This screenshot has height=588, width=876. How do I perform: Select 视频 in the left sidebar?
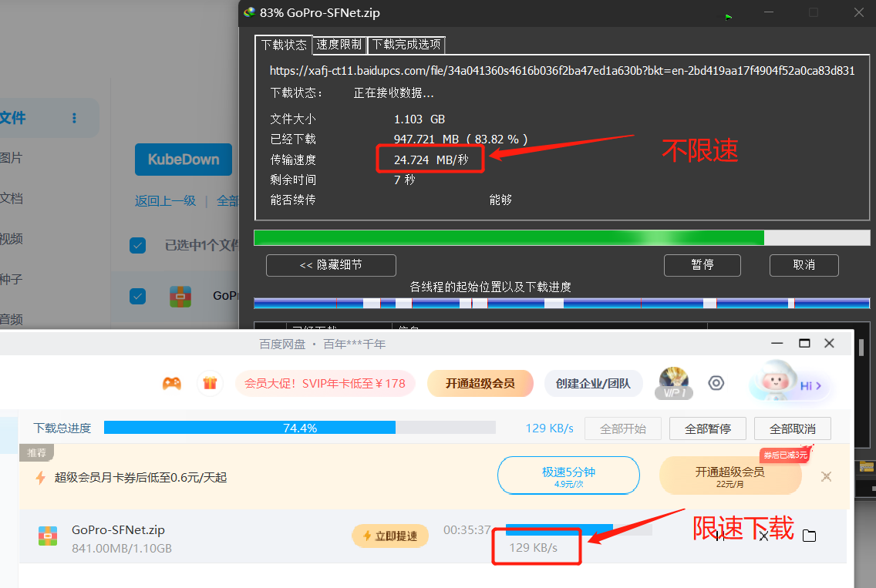(11, 239)
